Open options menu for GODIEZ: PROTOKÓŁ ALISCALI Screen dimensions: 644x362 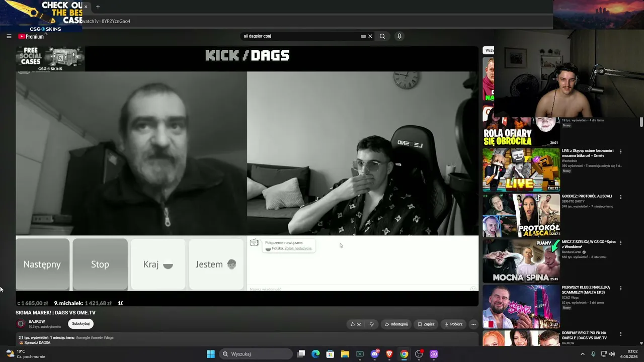click(x=620, y=197)
